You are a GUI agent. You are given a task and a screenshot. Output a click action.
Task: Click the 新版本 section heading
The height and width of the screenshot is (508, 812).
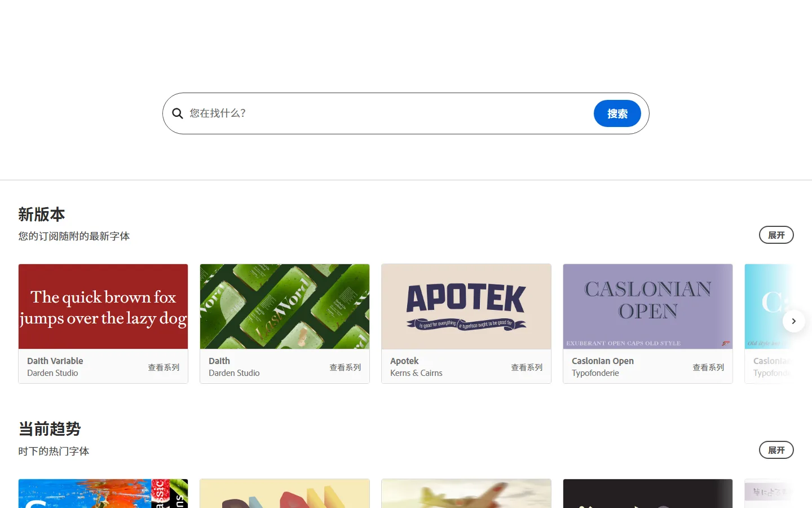pyautogui.click(x=42, y=214)
